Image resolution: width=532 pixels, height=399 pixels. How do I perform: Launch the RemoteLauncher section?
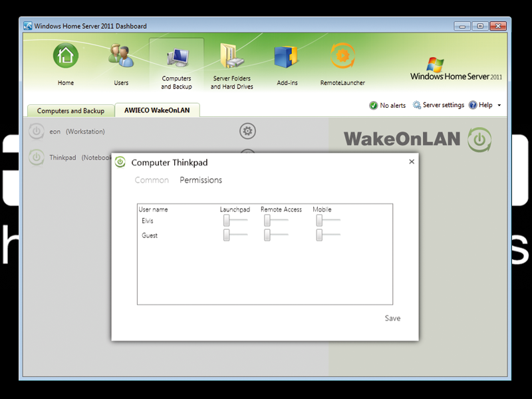[342, 56]
